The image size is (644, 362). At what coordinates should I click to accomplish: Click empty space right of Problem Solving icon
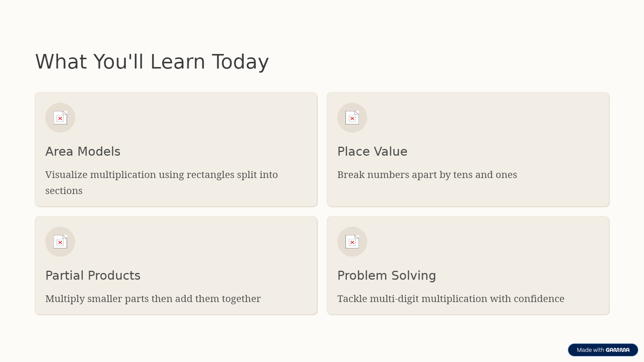click(484, 242)
